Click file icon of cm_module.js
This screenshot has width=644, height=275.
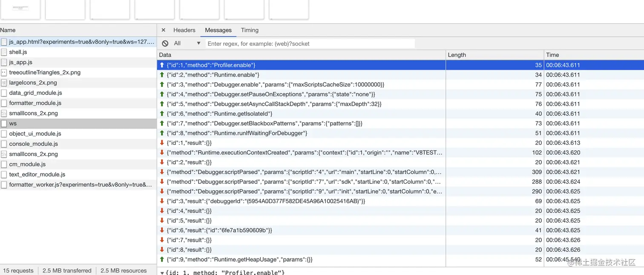tap(4, 164)
